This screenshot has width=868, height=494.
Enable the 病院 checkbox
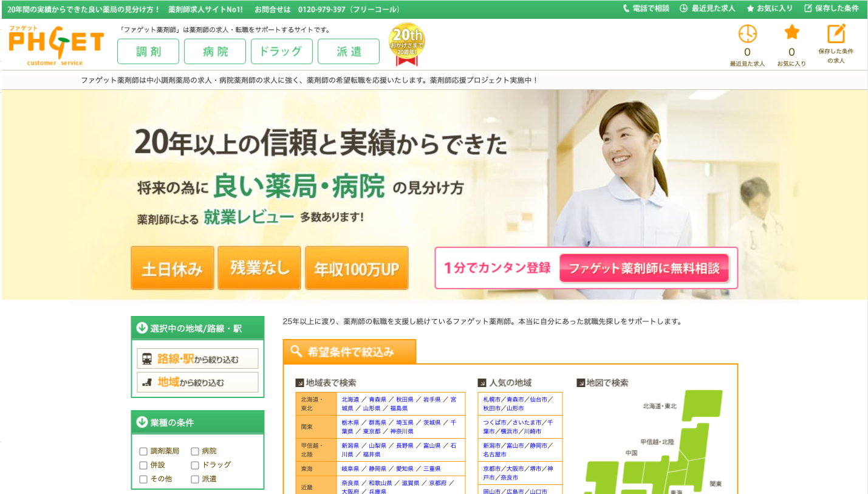(195, 451)
